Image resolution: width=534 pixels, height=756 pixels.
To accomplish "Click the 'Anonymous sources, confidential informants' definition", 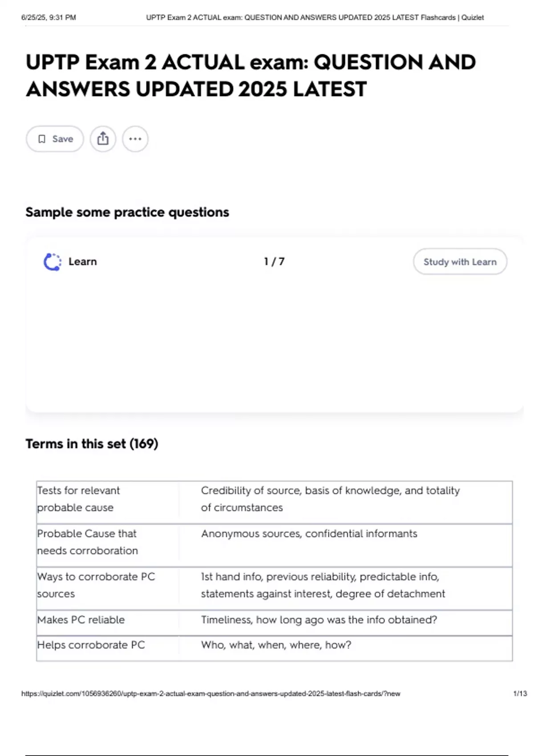I will pos(309,534).
